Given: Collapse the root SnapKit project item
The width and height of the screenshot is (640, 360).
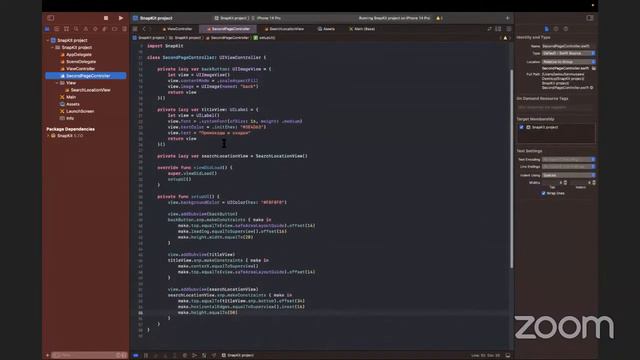Looking at the screenshot, I should [48, 40].
